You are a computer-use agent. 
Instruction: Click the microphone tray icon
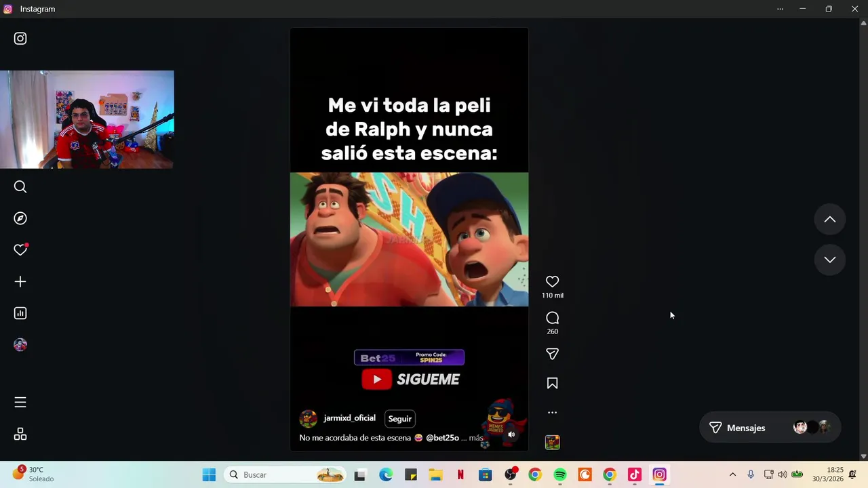tap(751, 474)
